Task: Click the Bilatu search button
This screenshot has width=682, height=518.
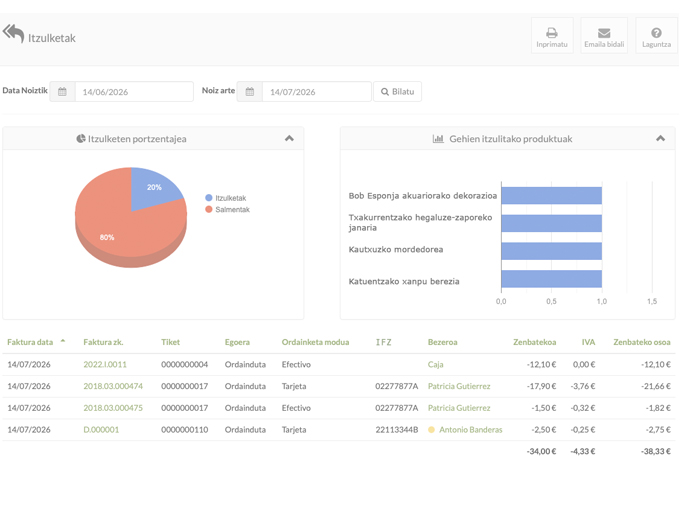Action: [397, 92]
